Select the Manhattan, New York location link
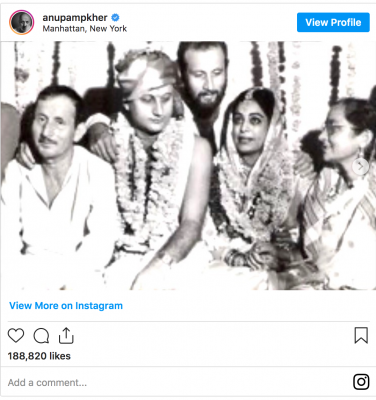This screenshot has width=376, height=400. [85, 29]
